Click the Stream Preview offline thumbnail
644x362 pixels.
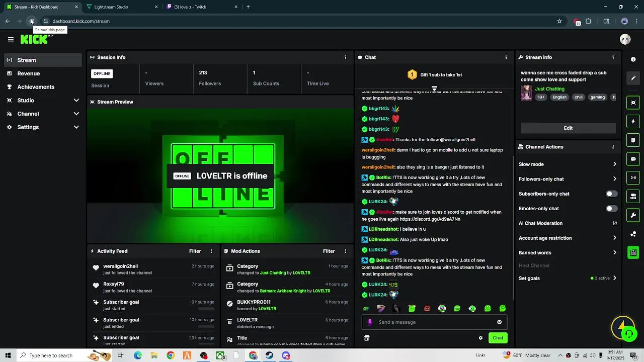pos(220,175)
